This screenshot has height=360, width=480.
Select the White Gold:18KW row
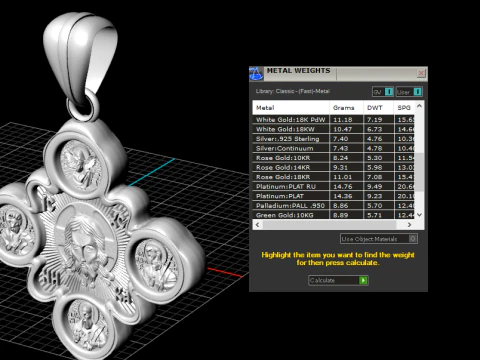pyautogui.click(x=333, y=129)
